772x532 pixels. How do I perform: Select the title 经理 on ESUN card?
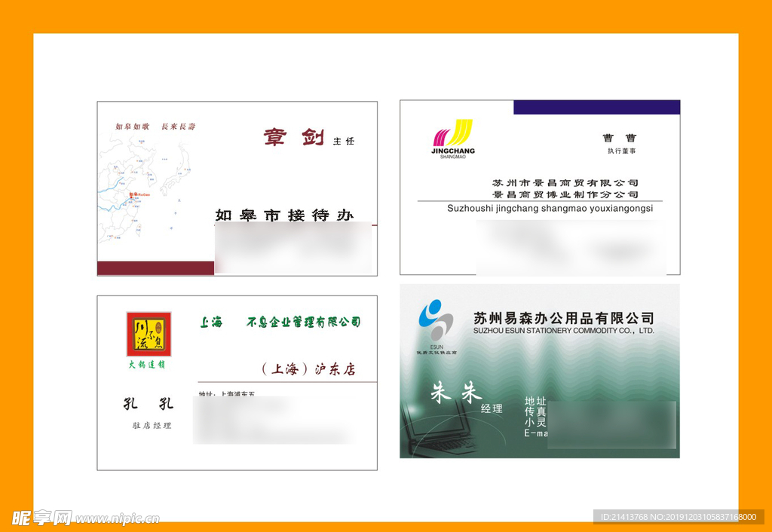tap(492, 408)
